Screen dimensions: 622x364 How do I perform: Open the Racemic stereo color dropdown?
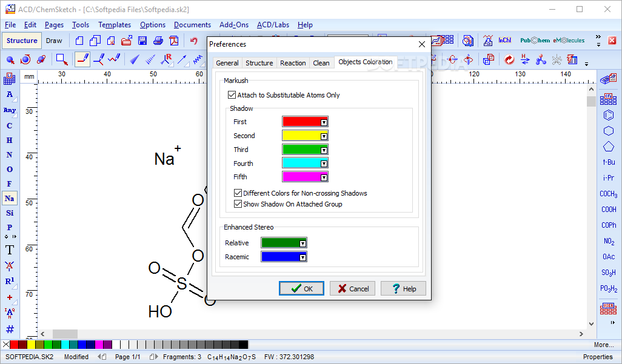pos(303,257)
